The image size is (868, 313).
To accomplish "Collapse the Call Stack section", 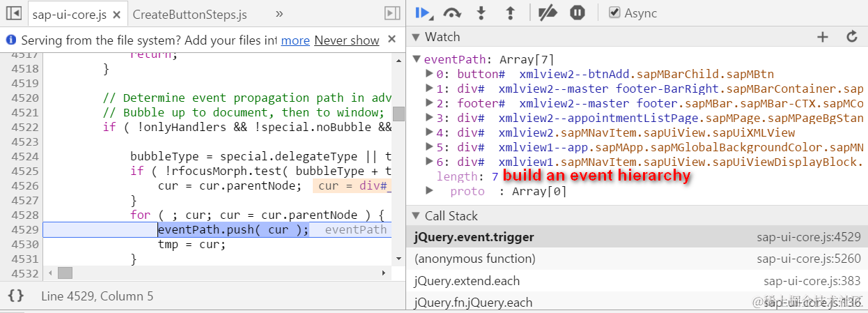I will click(417, 216).
